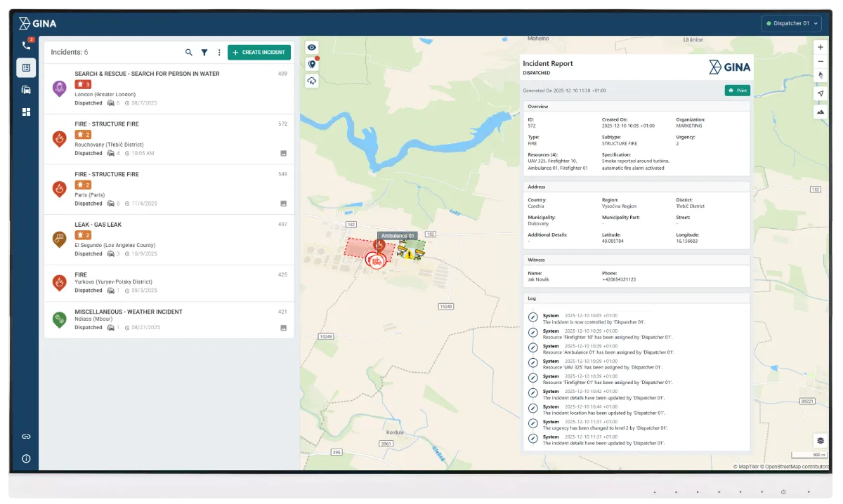843x504 pixels.
Task: Select the Leak - Gas Leak incident
Action: pos(169,239)
